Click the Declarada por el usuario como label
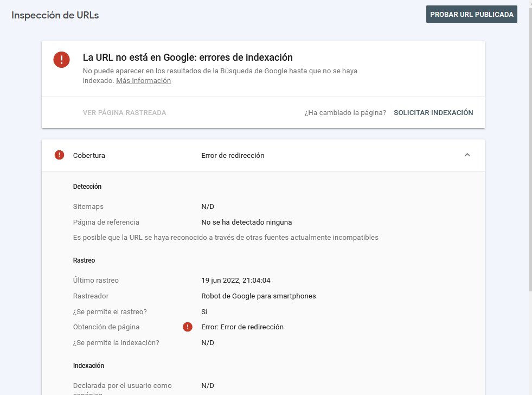 pyautogui.click(x=123, y=385)
